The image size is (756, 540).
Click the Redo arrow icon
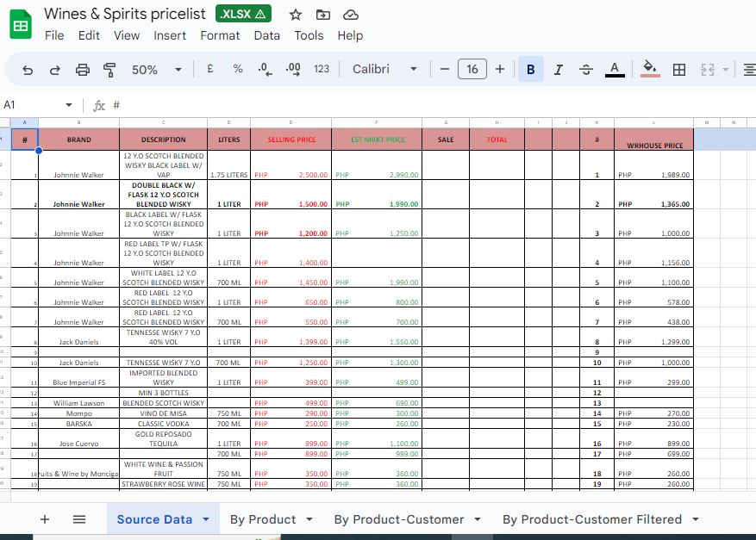[55, 70]
